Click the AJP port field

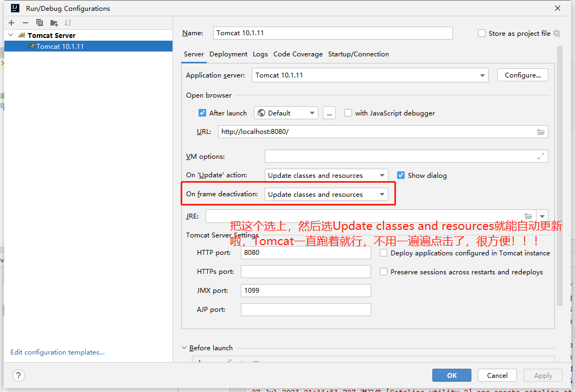tap(306, 310)
